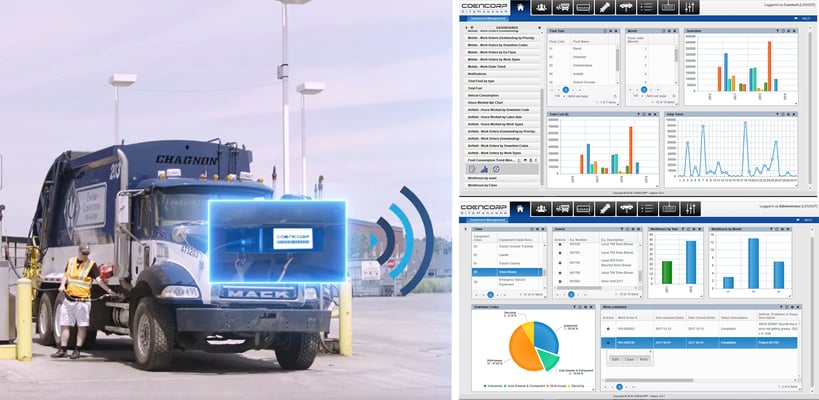Click the green bar in Workhours by Year
Screen dimensions: 819x400
(667, 272)
